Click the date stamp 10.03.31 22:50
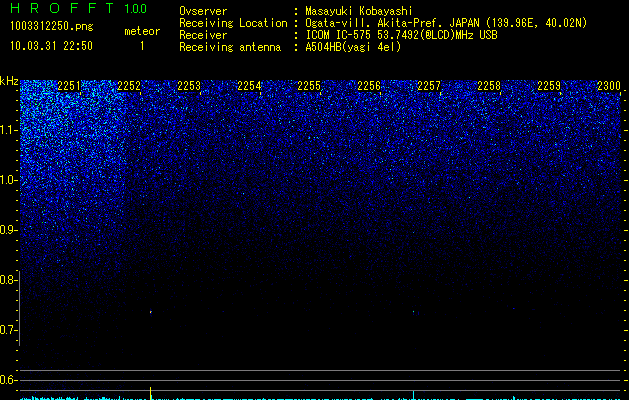This screenshot has width=629, height=400. 51,46
